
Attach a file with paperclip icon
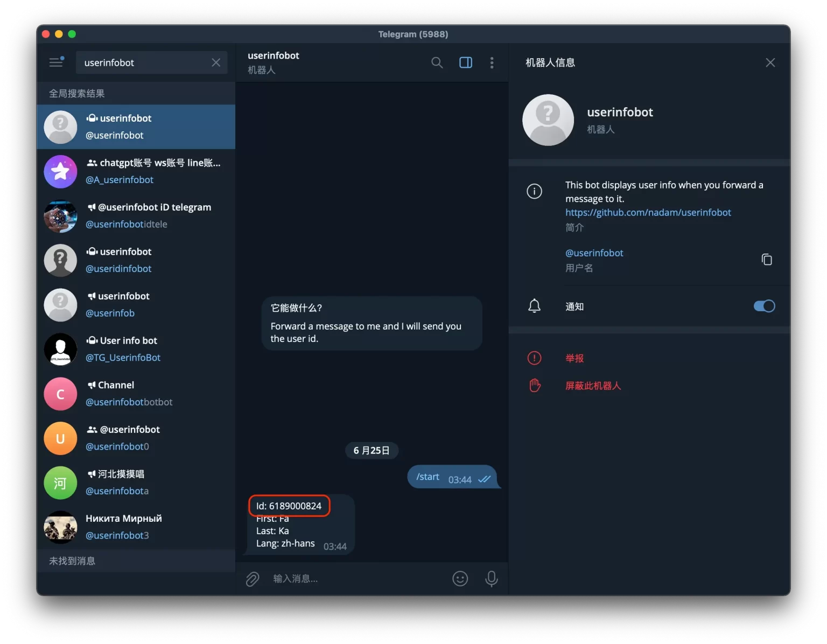[x=253, y=579]
